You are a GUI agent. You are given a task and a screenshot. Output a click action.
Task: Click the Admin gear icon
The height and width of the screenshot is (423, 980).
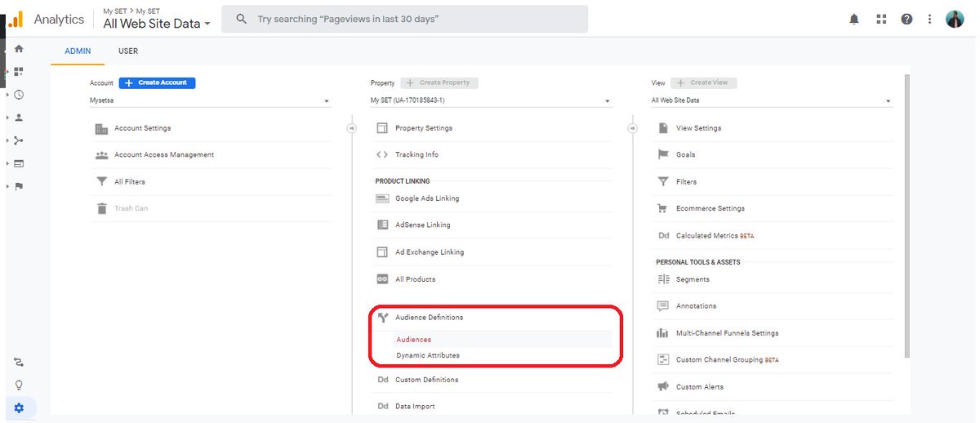point(19,408)
